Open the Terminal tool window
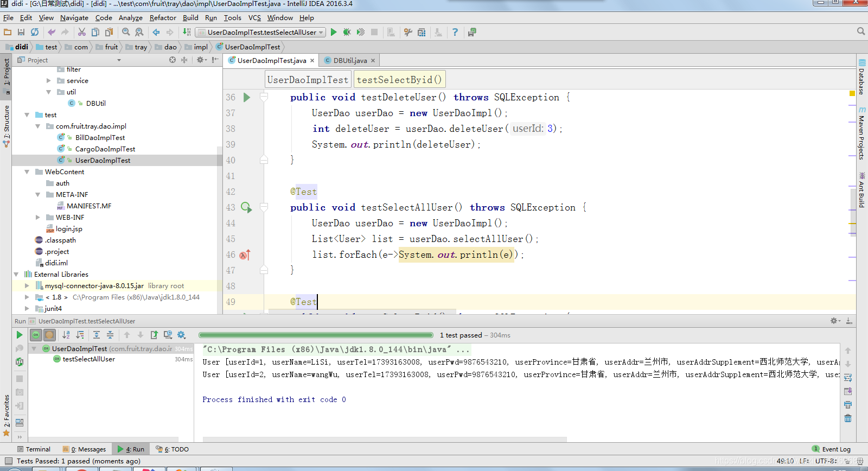 [x=34, y=449]
